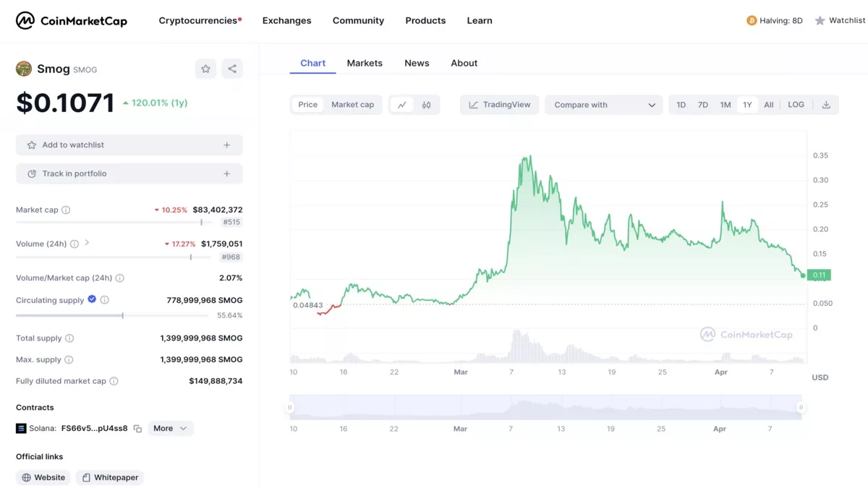Select the Price chart mode
Image resolution: width=868 pixels, height=488 pixels.
(x=308, y=105)
